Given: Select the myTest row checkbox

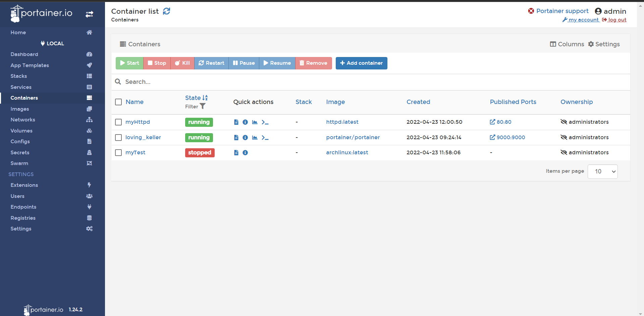Looking at the screenshot, I should [118, 153].
